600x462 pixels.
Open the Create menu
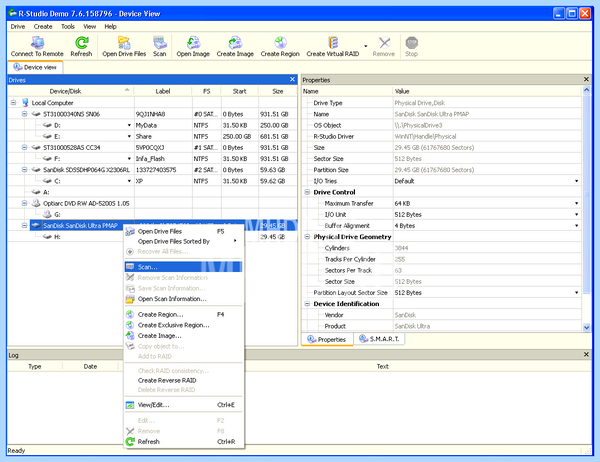[x=43, y=26]
